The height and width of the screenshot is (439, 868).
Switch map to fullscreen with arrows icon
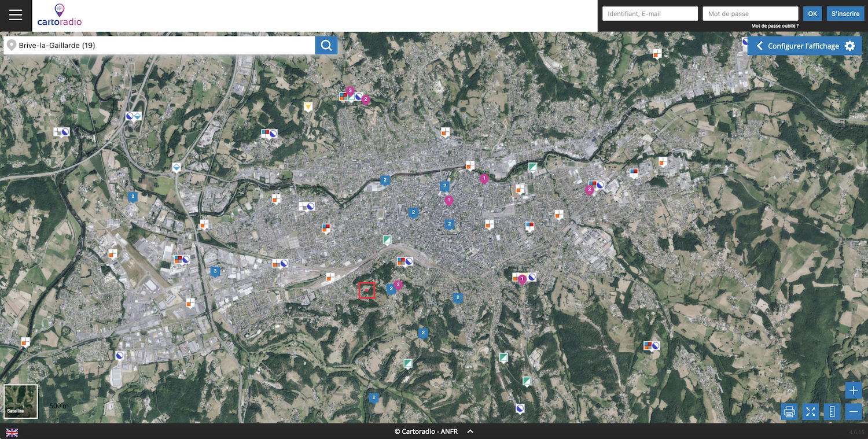point(811,412)
